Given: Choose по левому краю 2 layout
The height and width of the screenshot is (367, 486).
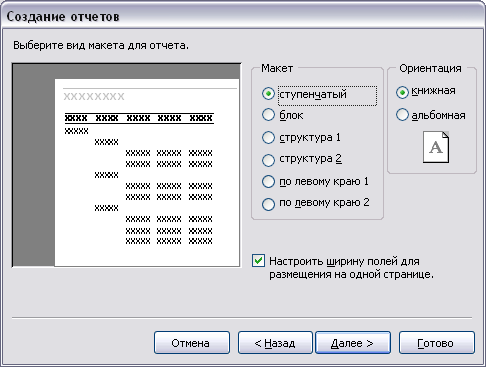Looking at the screenshot, I should 268,203.
